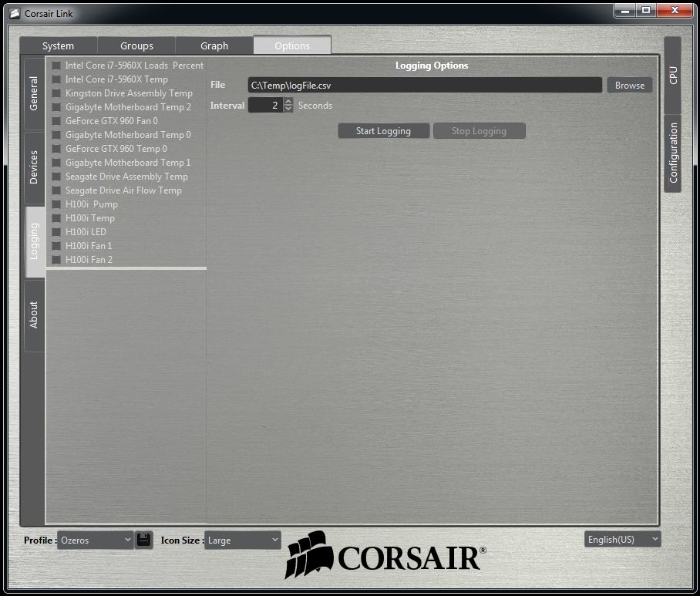Open the About vertical tab
Screen dimensions: 700x596
click(35, 315)
